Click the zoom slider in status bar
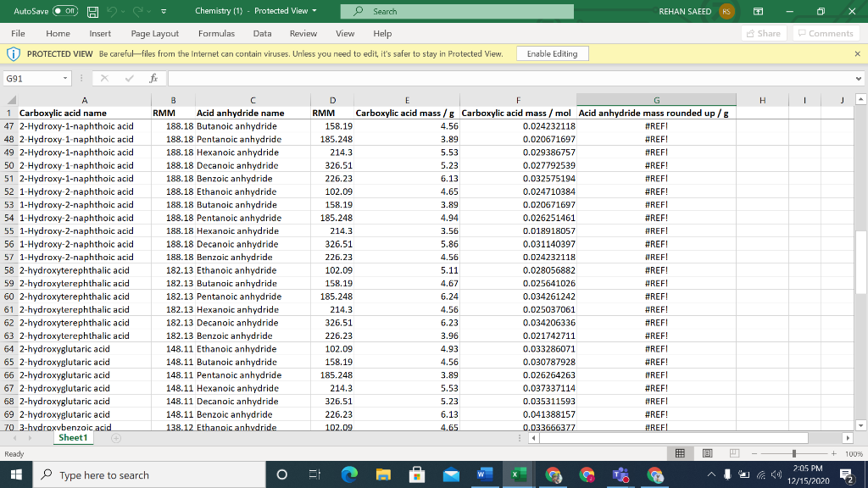The image size is (868, 488). tap(793, 454)
